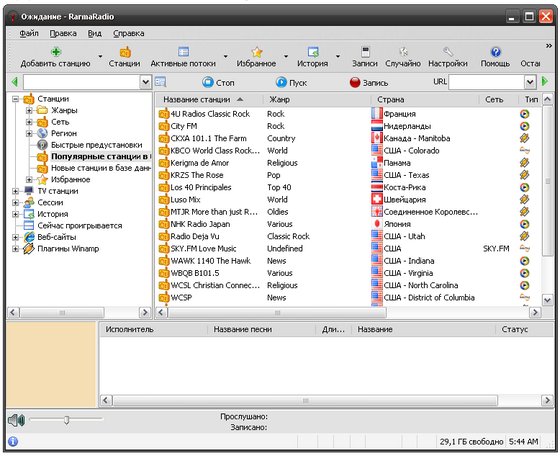Open dropdown arrow next to История

point(338,56)
